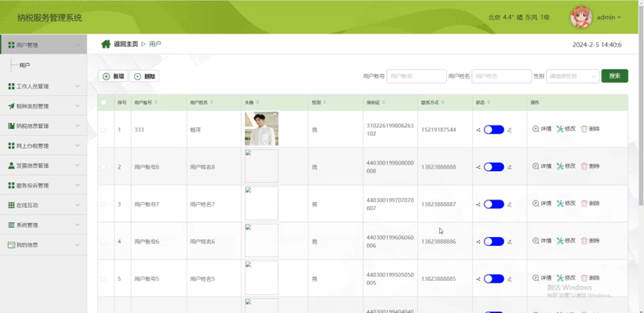This screenshot has height=313, width=644.
Task: Click 修改 for 用户账号5 row
Action: [567, 278]
